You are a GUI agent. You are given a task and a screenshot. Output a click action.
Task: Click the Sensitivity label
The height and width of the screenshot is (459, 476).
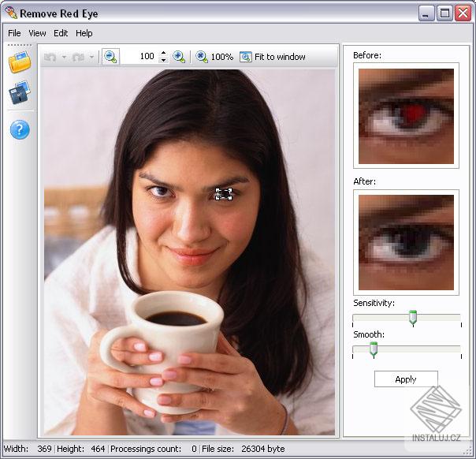pyautogui.click(x=374, y=303)
